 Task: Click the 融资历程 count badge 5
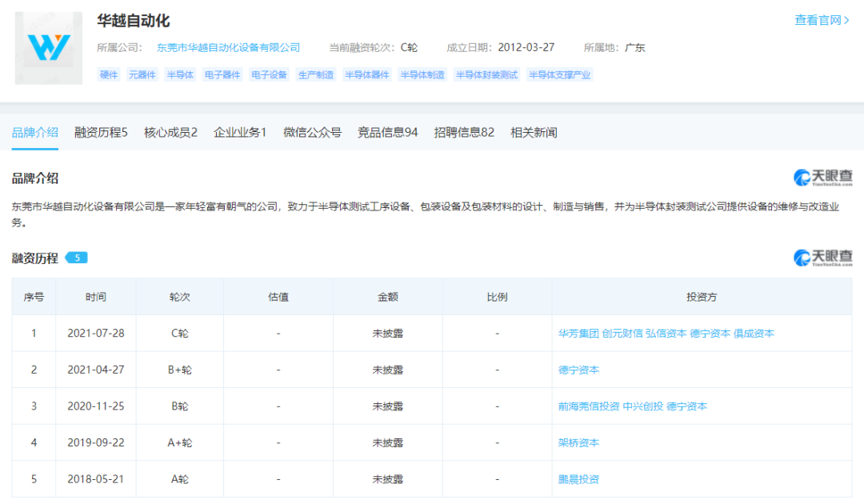tap(77, 258)
